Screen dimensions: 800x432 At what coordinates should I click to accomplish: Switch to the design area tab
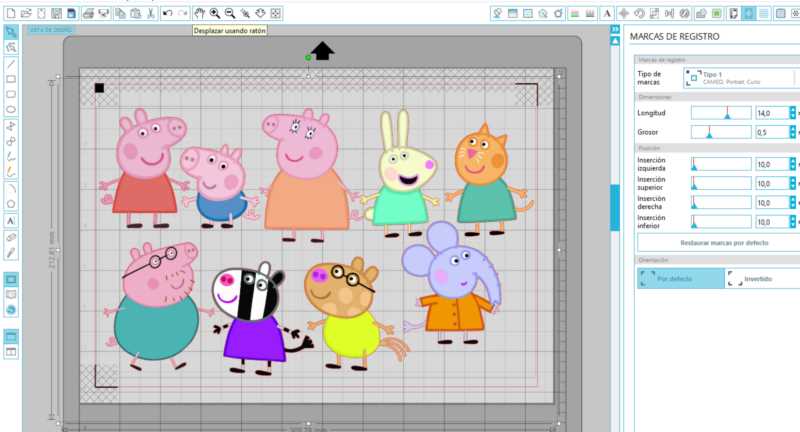pos(51,30)
